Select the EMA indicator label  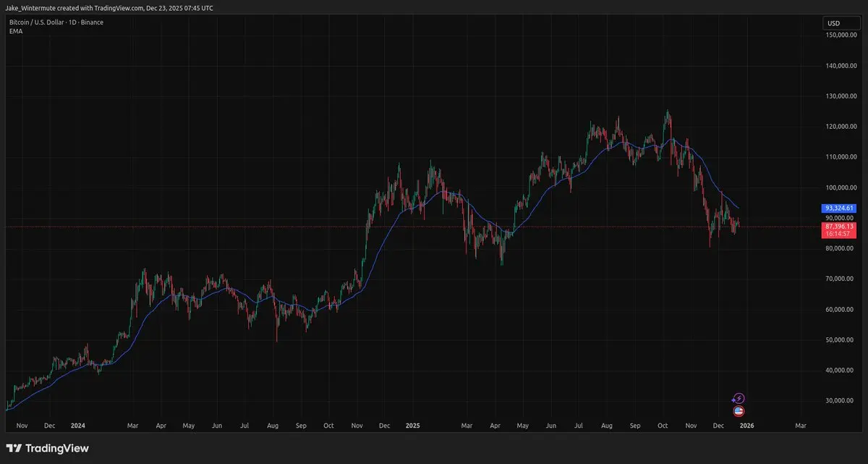pos(15,31)
